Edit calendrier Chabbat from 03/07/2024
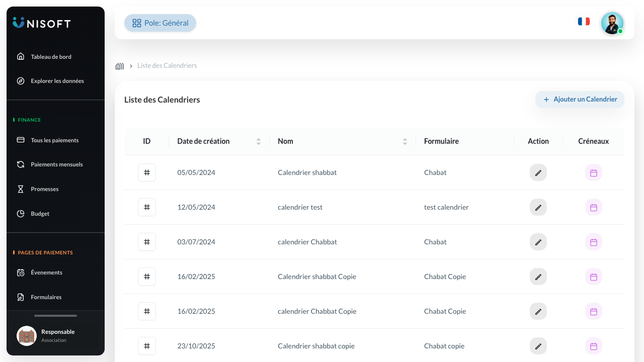 pos(538,242)
